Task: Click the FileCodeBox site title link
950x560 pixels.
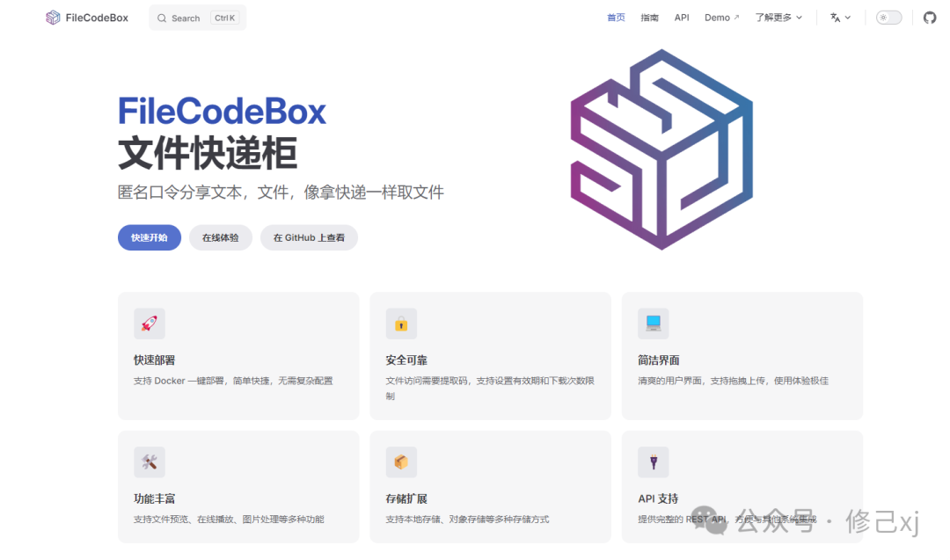Action: tap(97, 18)
